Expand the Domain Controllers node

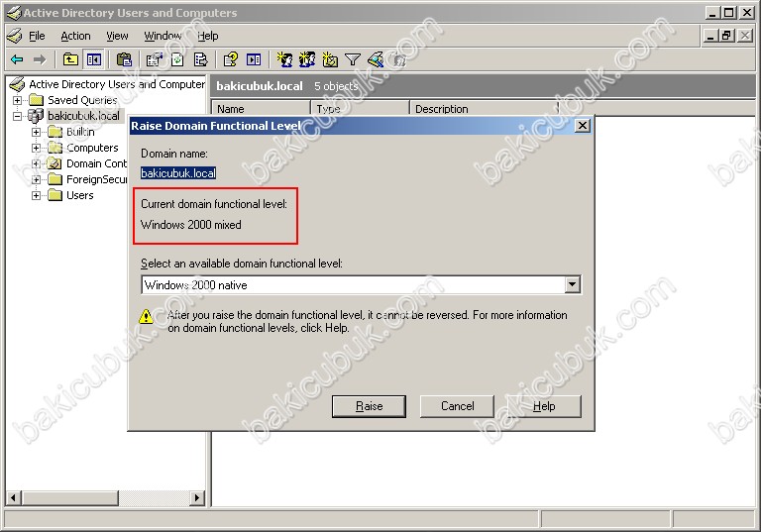point(36,163)
